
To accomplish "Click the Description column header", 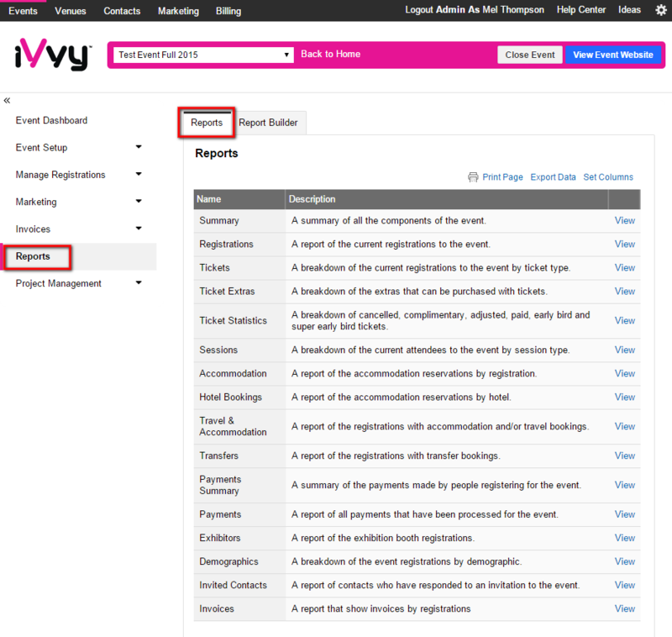I will coord(447,199).
